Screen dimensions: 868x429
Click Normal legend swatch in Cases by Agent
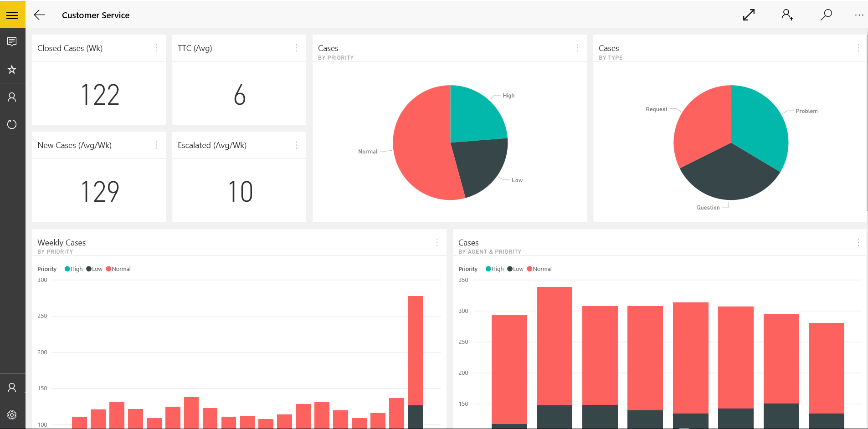529,269
